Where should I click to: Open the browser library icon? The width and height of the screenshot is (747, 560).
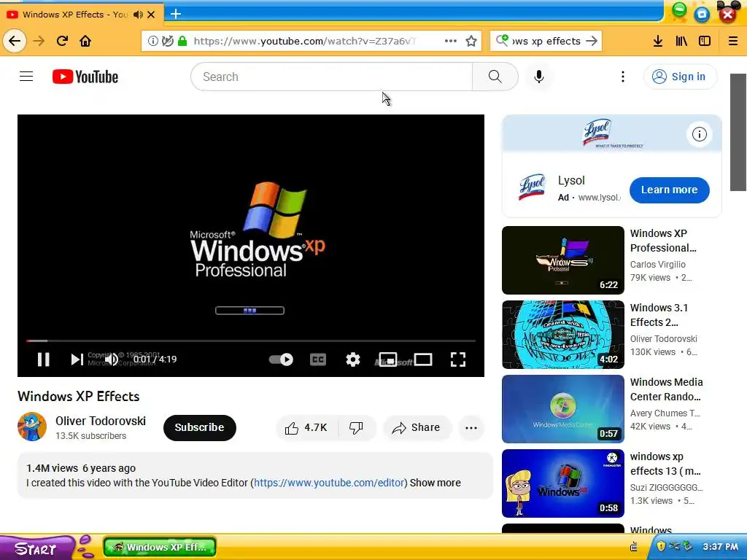point(681,41)
